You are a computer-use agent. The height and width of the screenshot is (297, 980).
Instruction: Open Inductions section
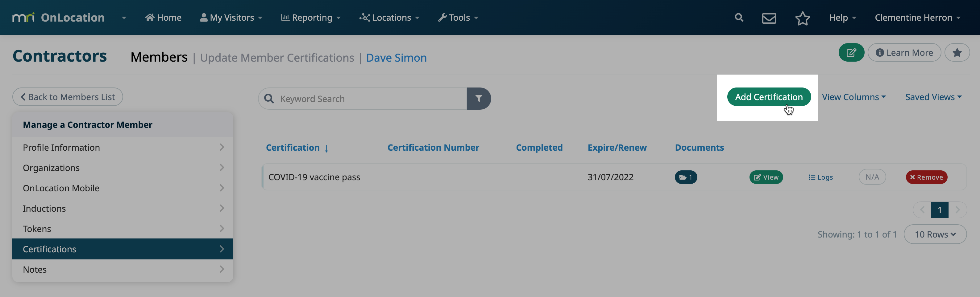point(122,208)
